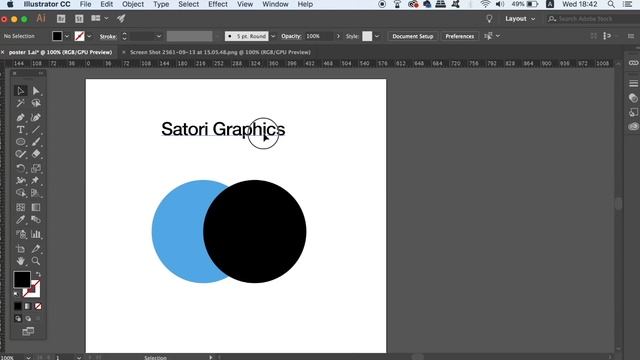Select the Direct Selection tool
The width and height of the screenshot is (640, 360).
(x=36, y=91)
